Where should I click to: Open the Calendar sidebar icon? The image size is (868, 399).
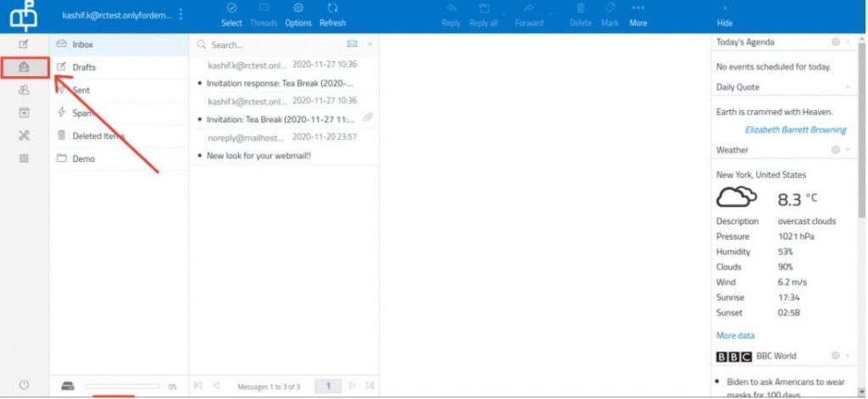coord(24,113)
